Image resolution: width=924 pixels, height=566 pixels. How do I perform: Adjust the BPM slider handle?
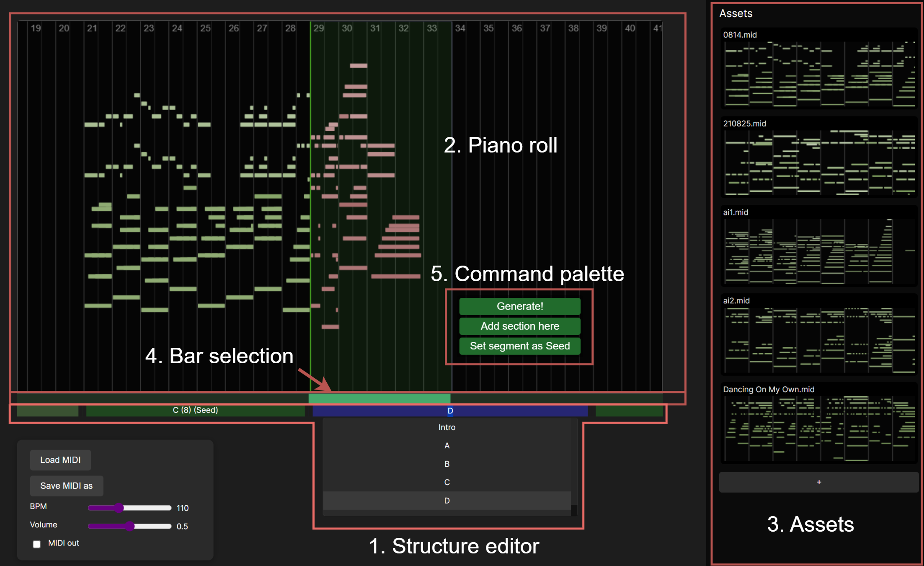click(119, 508)
